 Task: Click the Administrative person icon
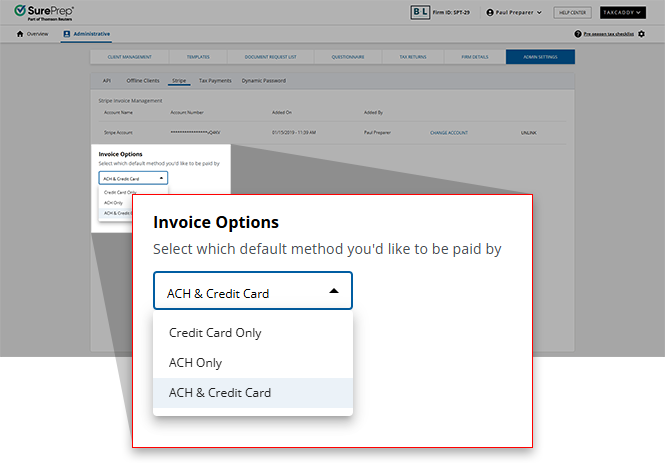(x=67, y=34)
